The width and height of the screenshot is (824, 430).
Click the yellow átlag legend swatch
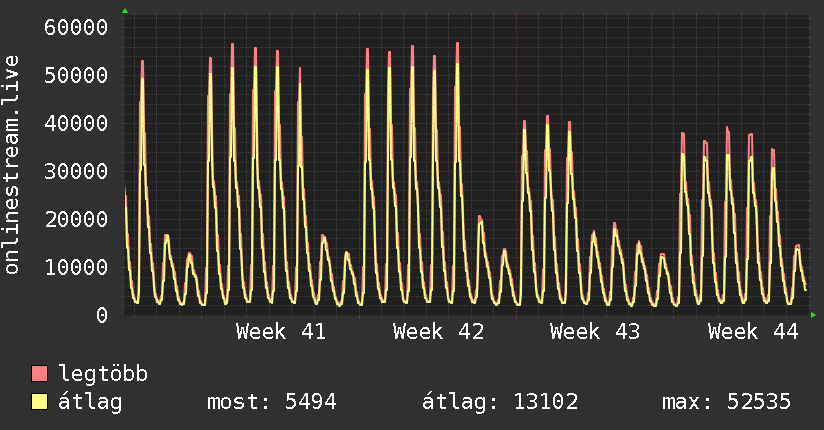(x=39, y=401)
